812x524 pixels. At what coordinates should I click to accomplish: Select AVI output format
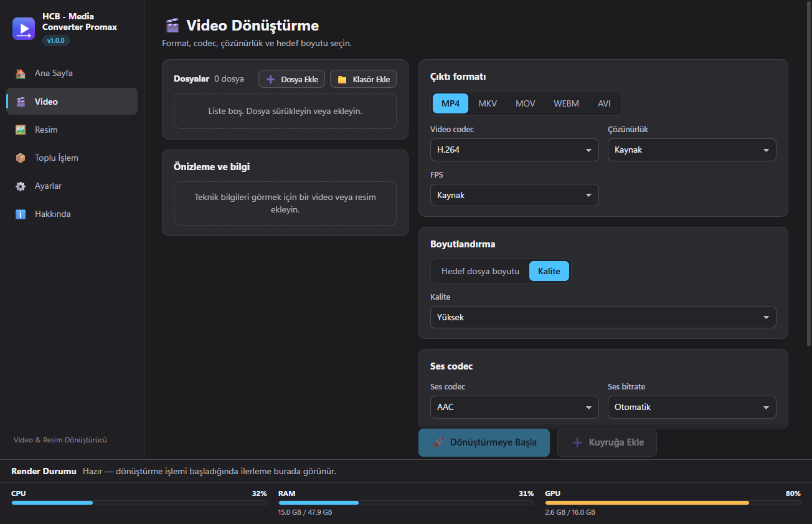(x=604, y=103)
